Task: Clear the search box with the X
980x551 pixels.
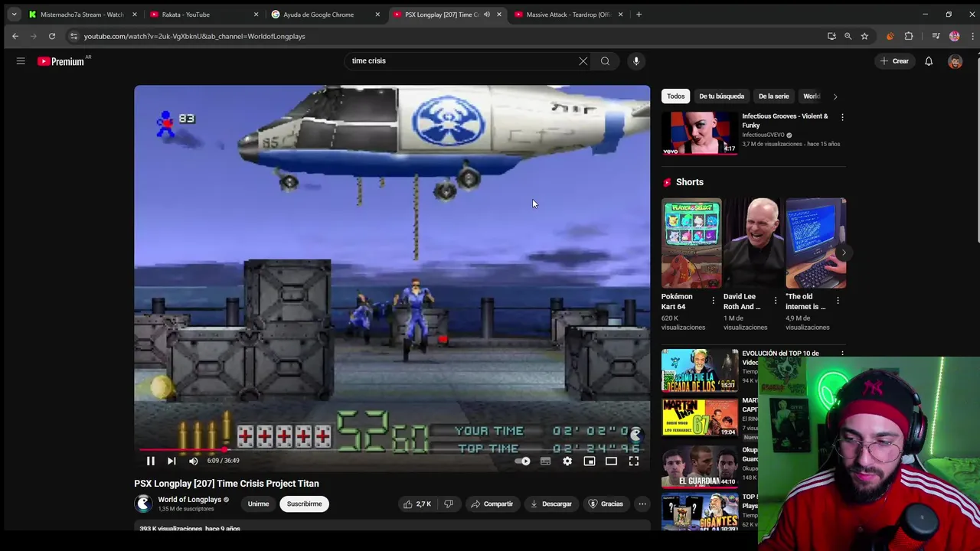Action: pos(583,61)
